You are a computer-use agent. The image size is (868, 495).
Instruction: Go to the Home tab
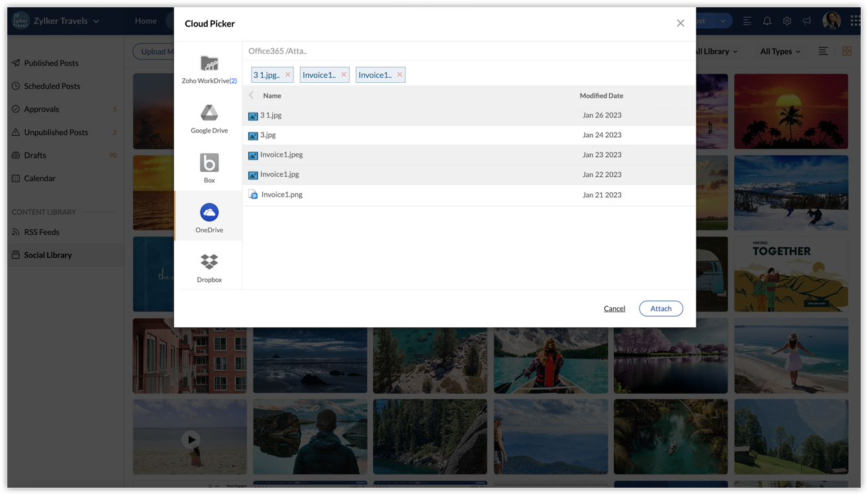pos(146,21)
